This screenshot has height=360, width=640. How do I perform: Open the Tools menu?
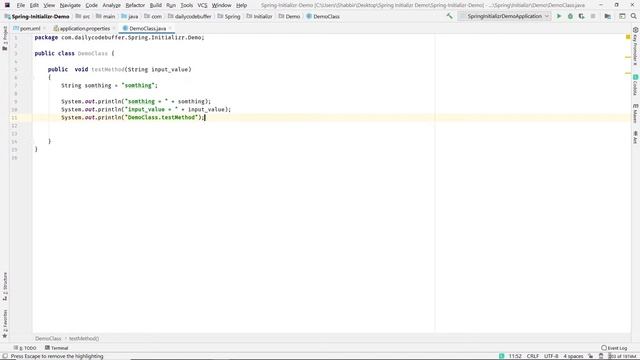(187, 5)
